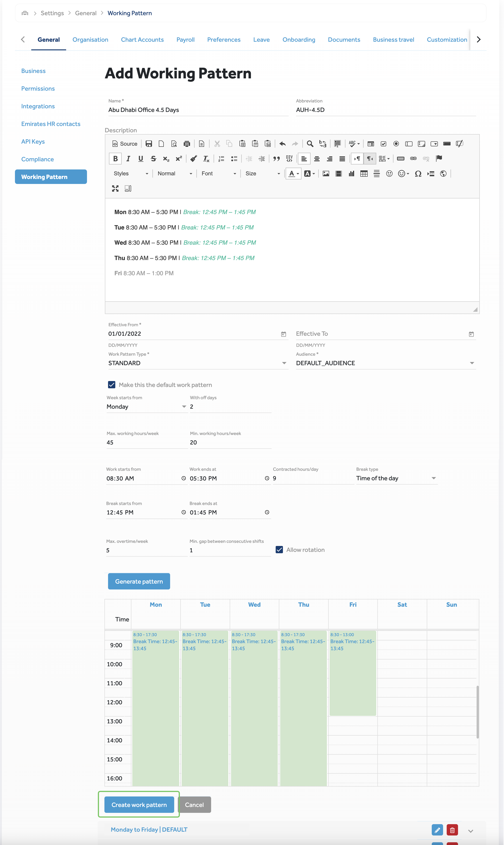The height and width of the screenshot is (845, 504).
Task: Click the blue edit pencil icon
Action: point(437,830)
